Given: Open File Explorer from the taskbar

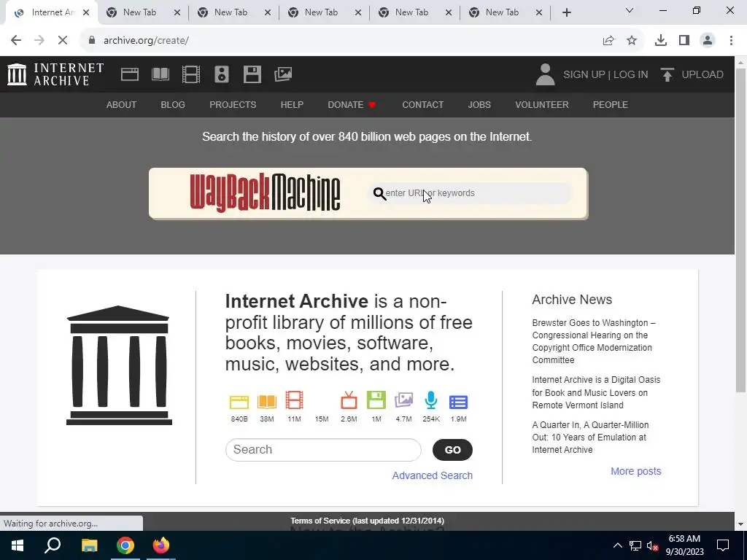Looking at the screenshot, I should tap(89, 545).
